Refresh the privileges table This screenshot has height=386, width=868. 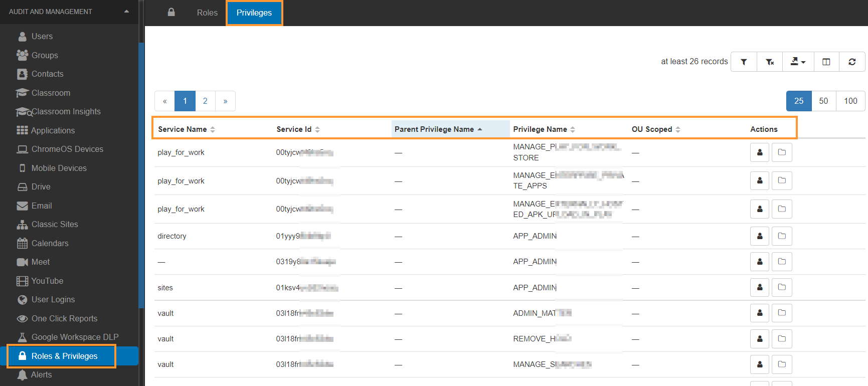pos(852,62)
